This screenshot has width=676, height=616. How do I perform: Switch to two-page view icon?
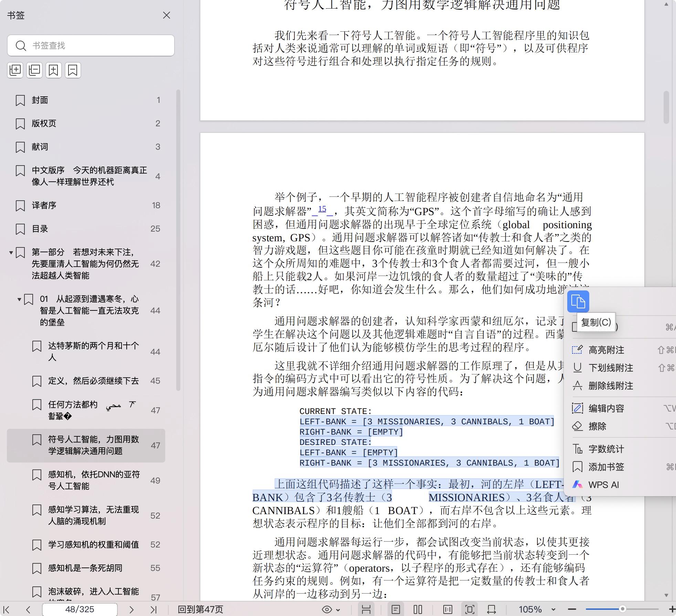(x=418, y=609)
